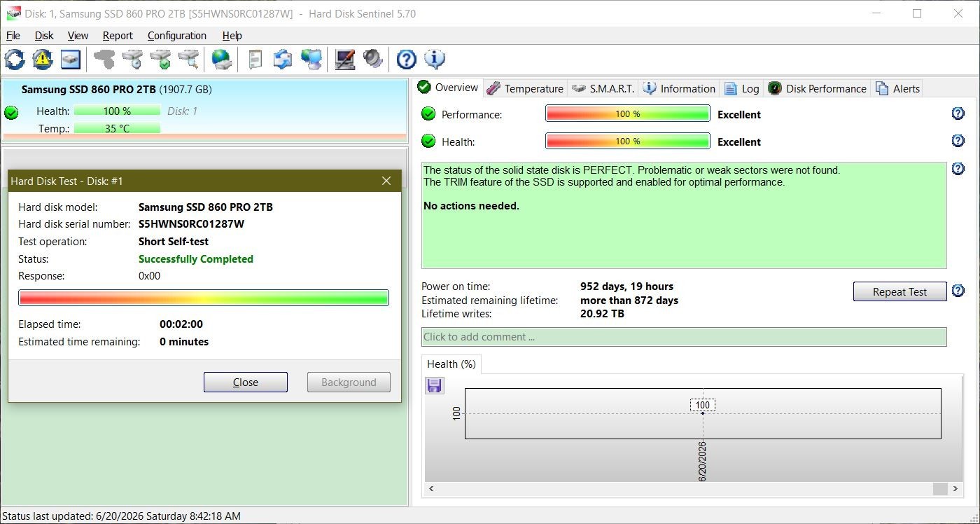Click help icon next to Health row
The height and width of the screenshot is (524, 980).
pyautogui.click(x=958, y=141)
